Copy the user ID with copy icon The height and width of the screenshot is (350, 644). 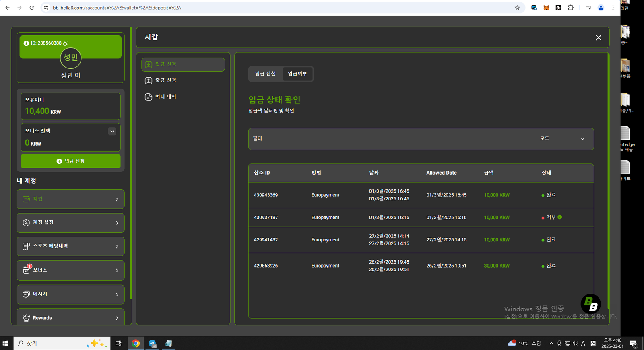tap(66, 43)
